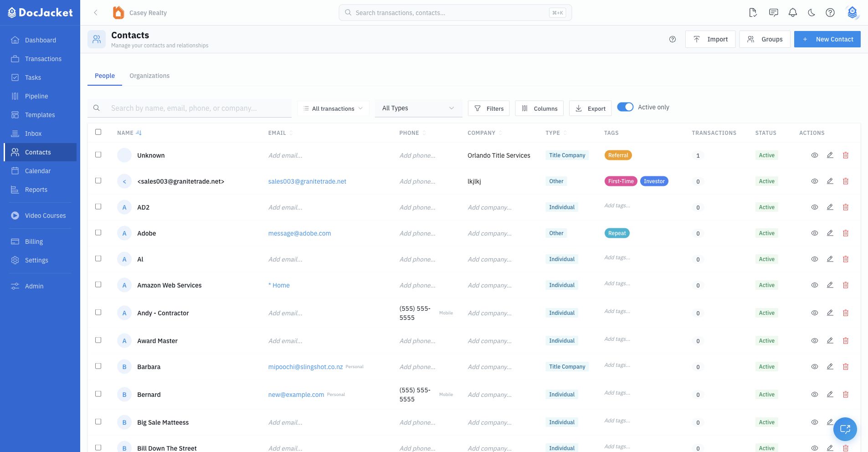The width and height of the screenshot is (868, 452).
Task: Edit the Unknown contact with pencil icon
Action: 830,155
